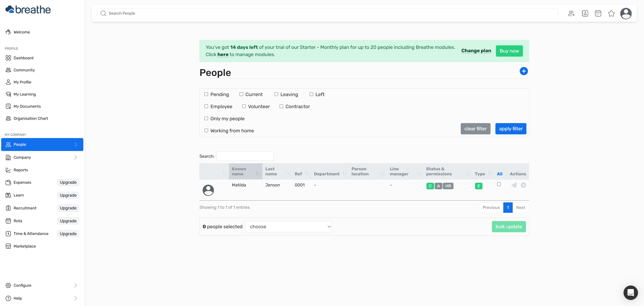This screenshot has width=644, height=306.
Task: Check the Working from home filter
Action: tap(206, 130)
